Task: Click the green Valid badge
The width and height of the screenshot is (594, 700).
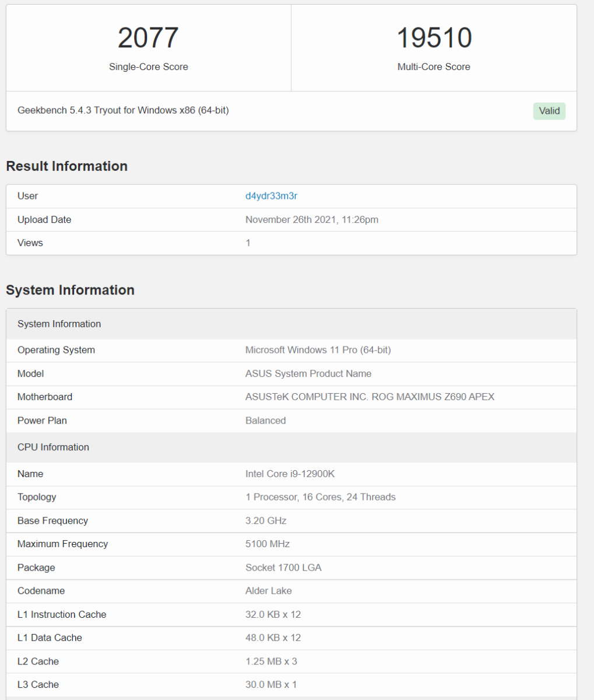Action: 549,111
